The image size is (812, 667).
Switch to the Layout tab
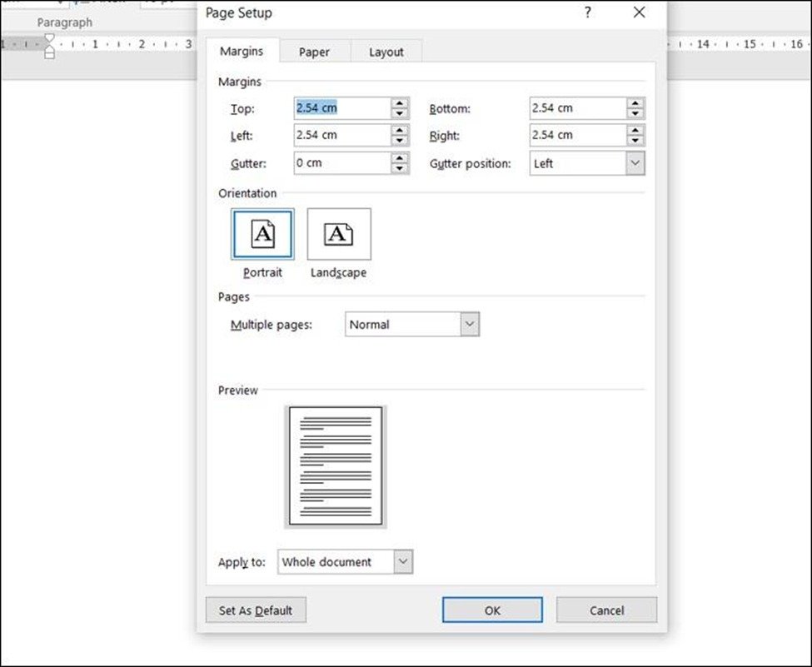(x=386, y=52)
